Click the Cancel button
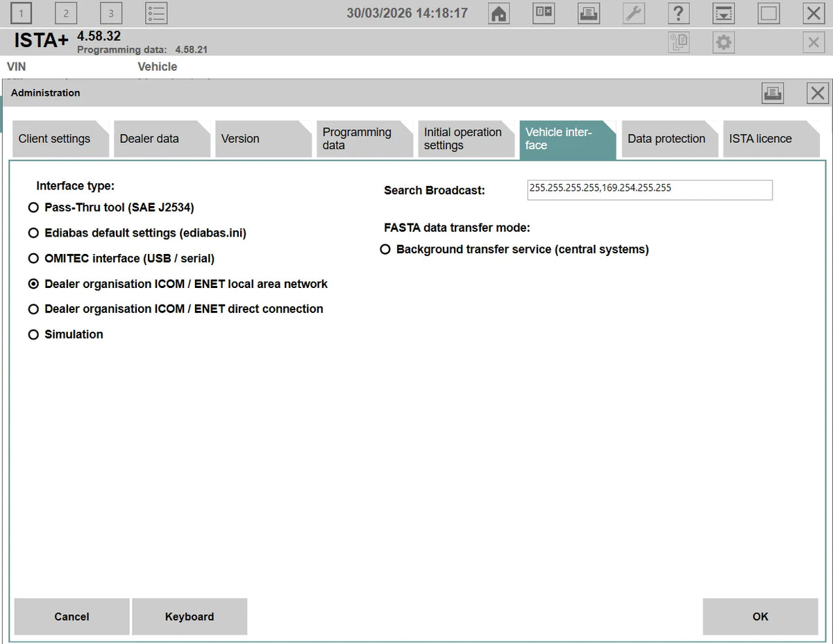Screen dimensions: 833x644 pyautogui.click(x=71, y=616)
